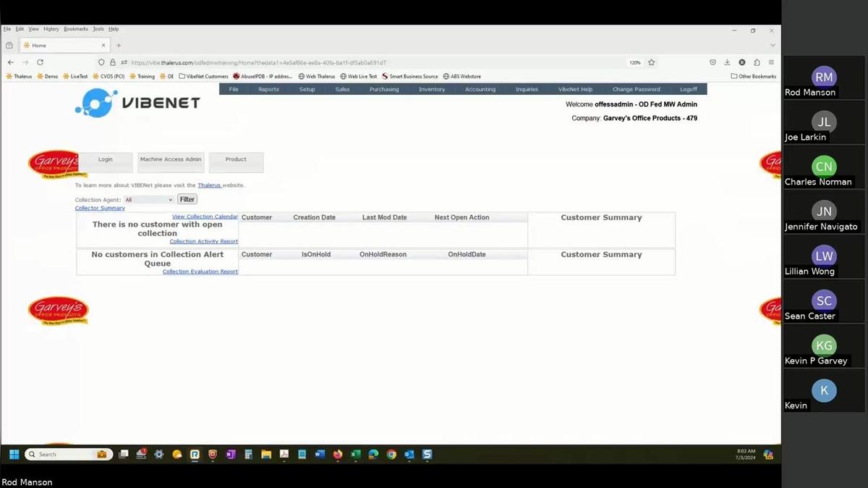
Task: Expand the Collection Agent dropdown
Action: [x=149, y=200]
